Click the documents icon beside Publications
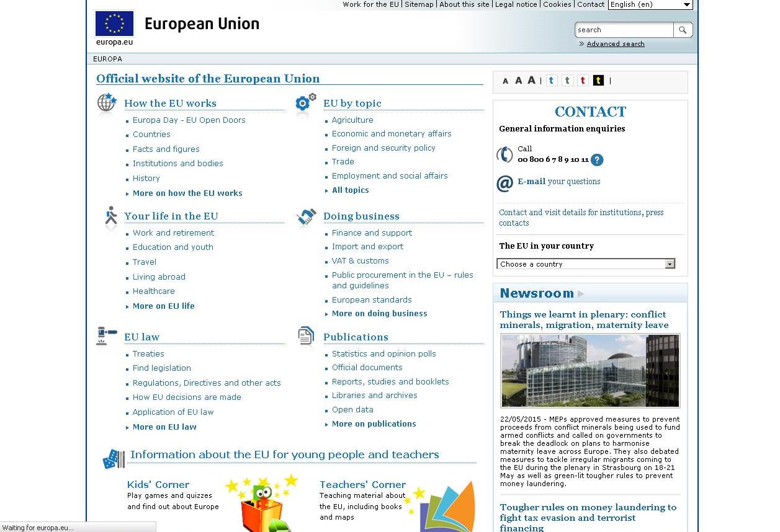Image resolution: width=780 pixels, height=532 pixels. coord(306,337)
